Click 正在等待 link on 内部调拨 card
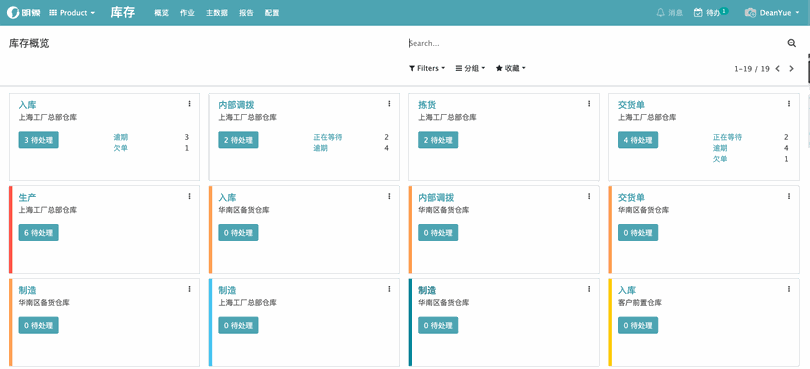 pyautogui.click(x=328, y=137)
